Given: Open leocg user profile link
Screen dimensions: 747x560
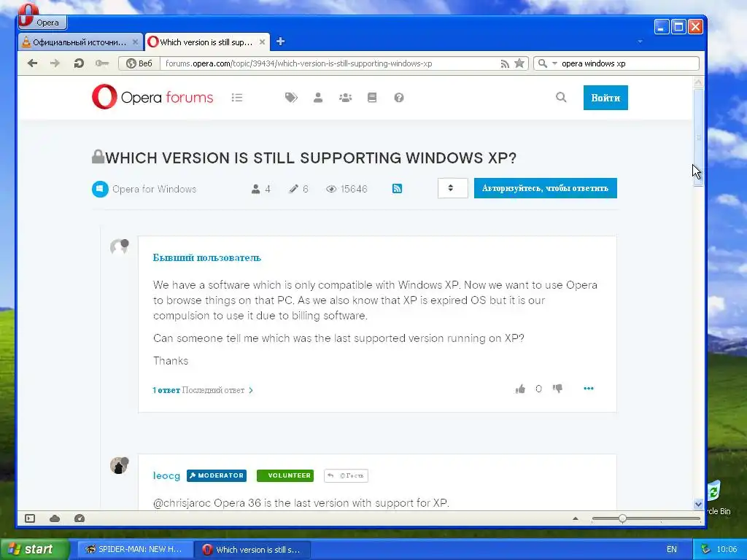Looking at the screenshot, I should pyautogui.click(x=167, y=475).
